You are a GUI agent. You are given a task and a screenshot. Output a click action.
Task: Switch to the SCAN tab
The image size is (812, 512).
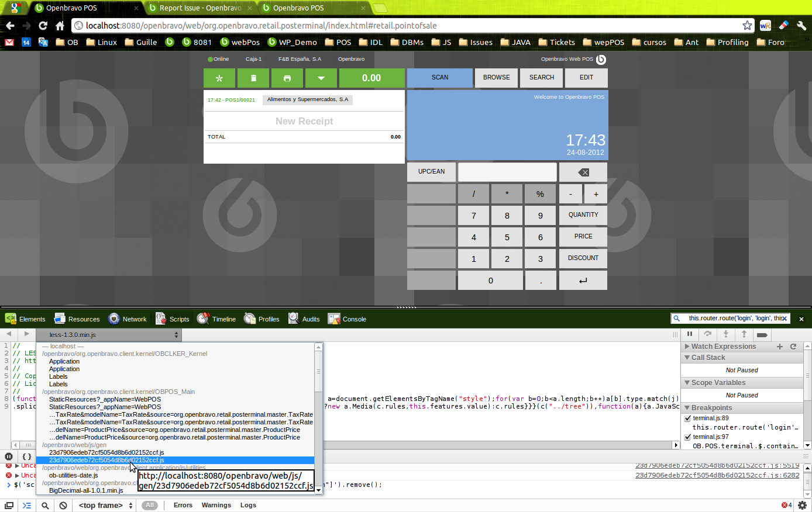(x=440, y=78)
